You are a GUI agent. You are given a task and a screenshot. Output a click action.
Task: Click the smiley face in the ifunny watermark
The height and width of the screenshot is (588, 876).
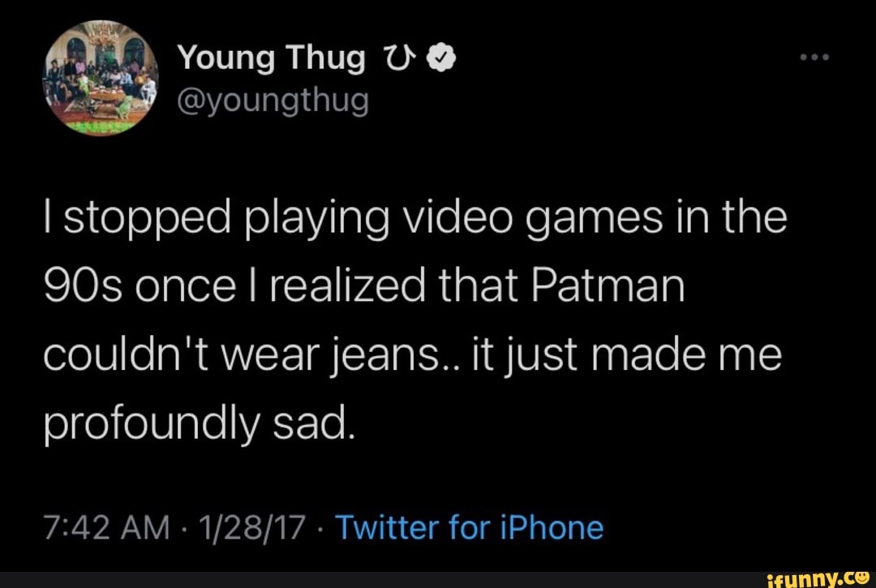point(861,577)
